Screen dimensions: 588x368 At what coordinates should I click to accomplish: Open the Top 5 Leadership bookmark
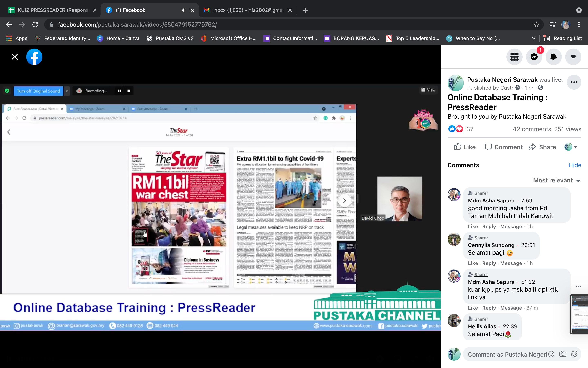point(413,38)
